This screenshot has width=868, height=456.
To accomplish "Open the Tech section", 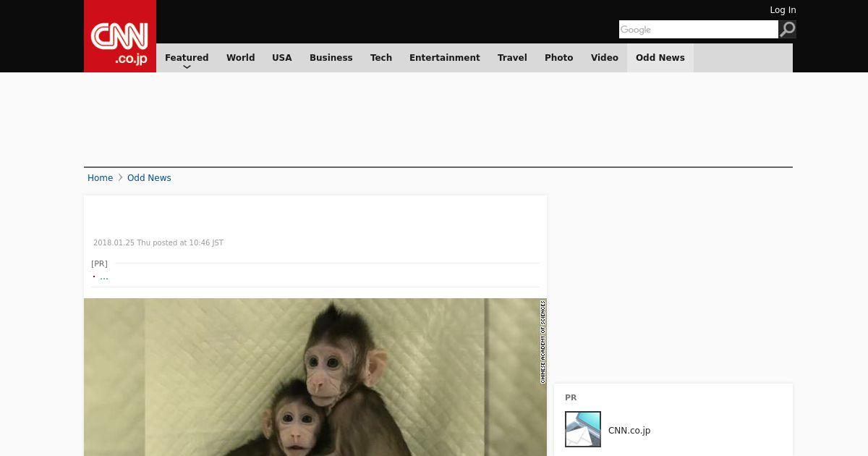I will coord(381,58).
